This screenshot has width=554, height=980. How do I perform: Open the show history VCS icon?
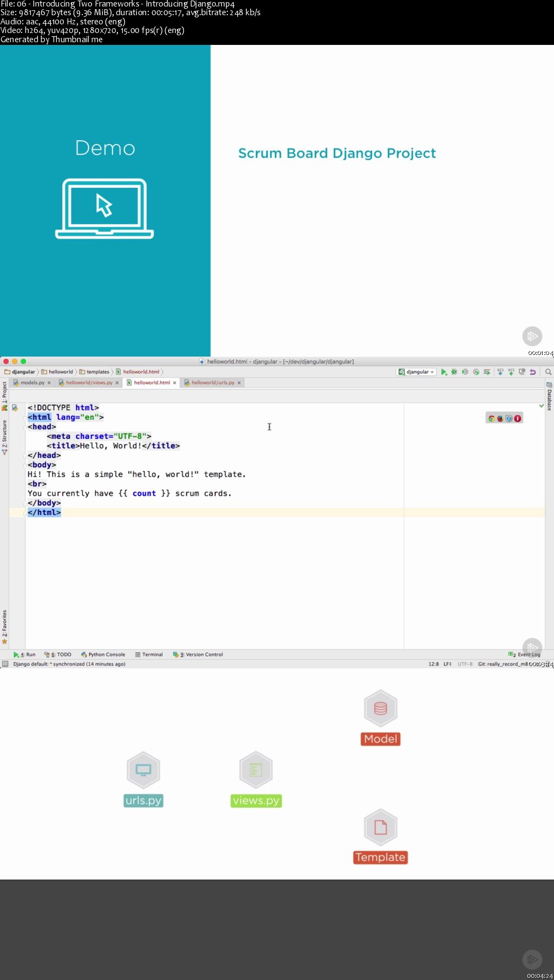[x=522, y=372]
